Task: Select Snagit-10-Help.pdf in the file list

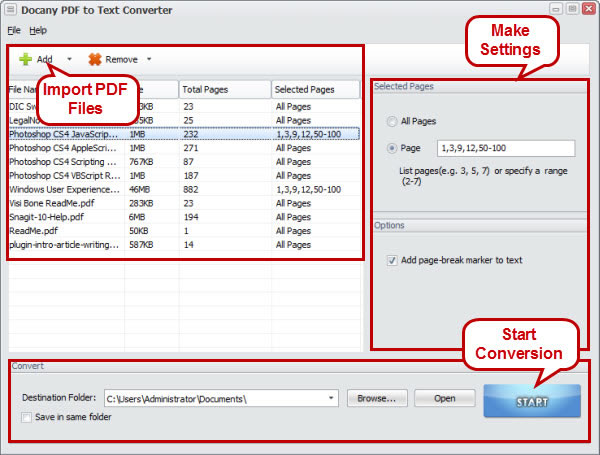Action: pos(50,217)
